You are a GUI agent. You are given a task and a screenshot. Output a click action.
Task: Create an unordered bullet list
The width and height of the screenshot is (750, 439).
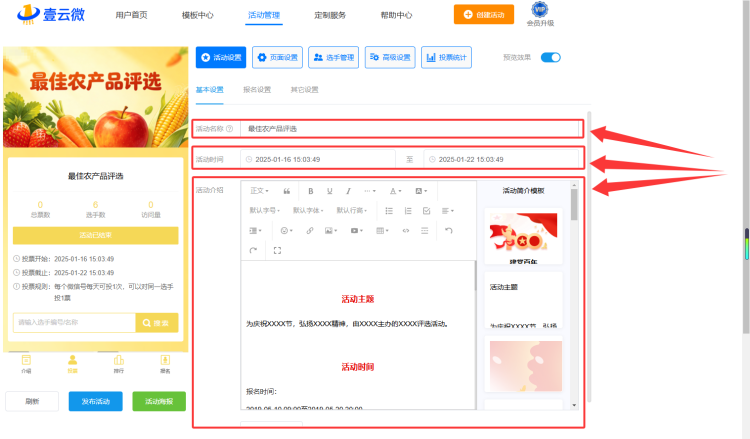(389, 210)
